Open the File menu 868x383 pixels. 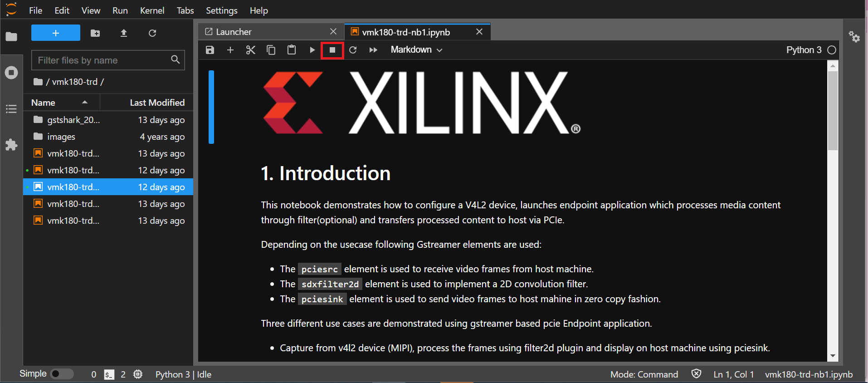pos(35,10)
